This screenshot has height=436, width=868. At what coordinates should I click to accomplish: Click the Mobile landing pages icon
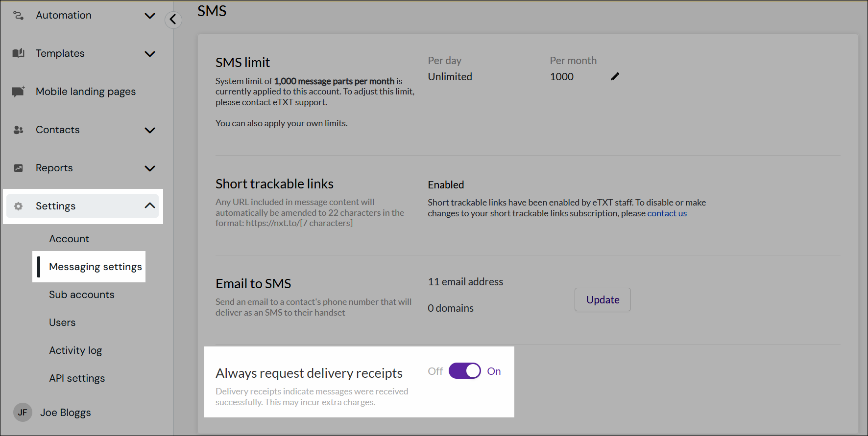pyautogui.click(x=18, y=92)
